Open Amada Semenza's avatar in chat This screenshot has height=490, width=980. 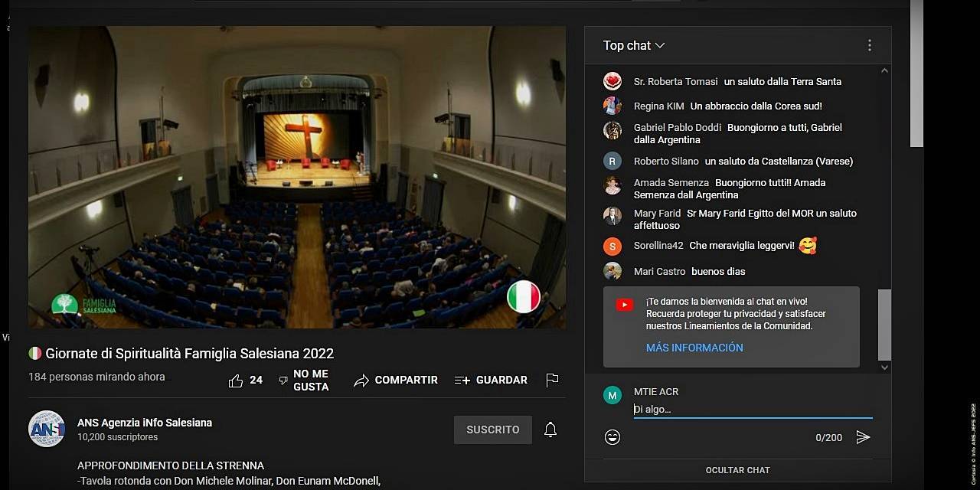[612, 185]
